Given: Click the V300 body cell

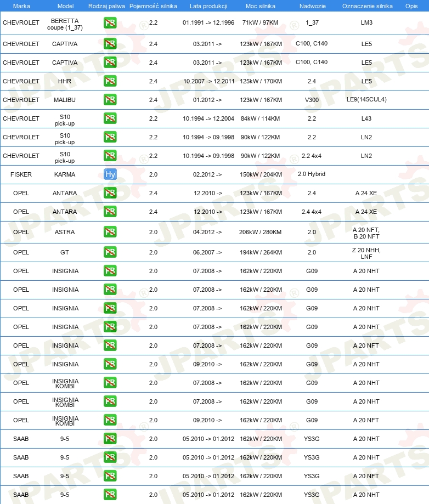Looking at the screenshot, I should [x=312, y=100].
